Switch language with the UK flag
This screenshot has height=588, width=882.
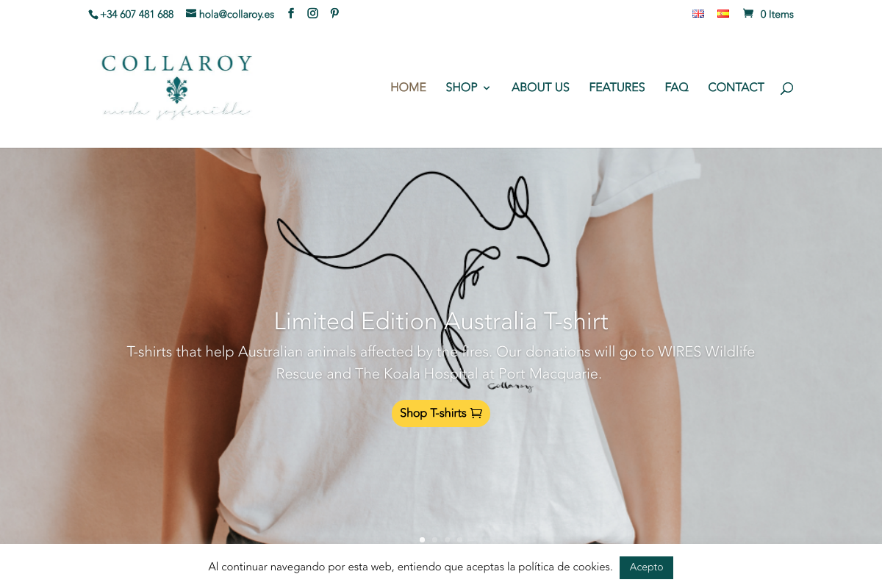[698, 13]
